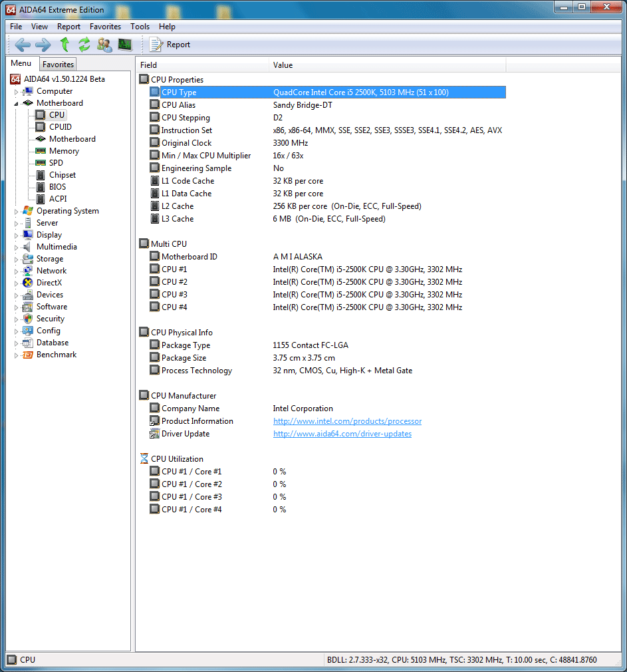Image resolution: width=627 pixels, height=672 pixels.
Task: Expand the Display node arrow
Action: 16,236
